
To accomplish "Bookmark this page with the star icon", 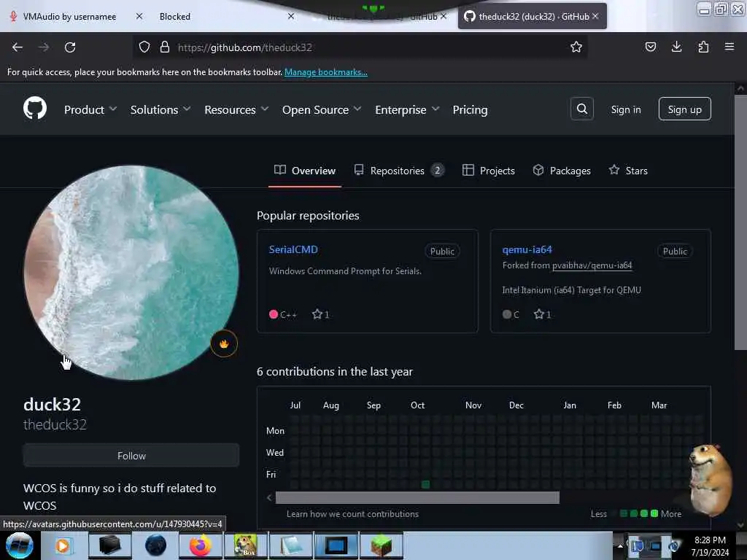I will point(576,47).
